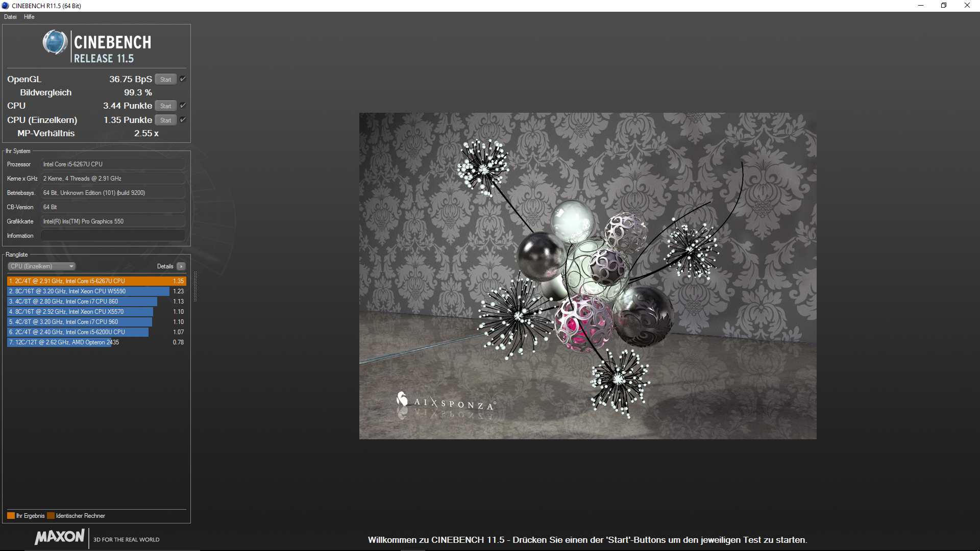
Task: Click the orange Ihr Ergebnis legend swatch
Action: tap(11, 516)
